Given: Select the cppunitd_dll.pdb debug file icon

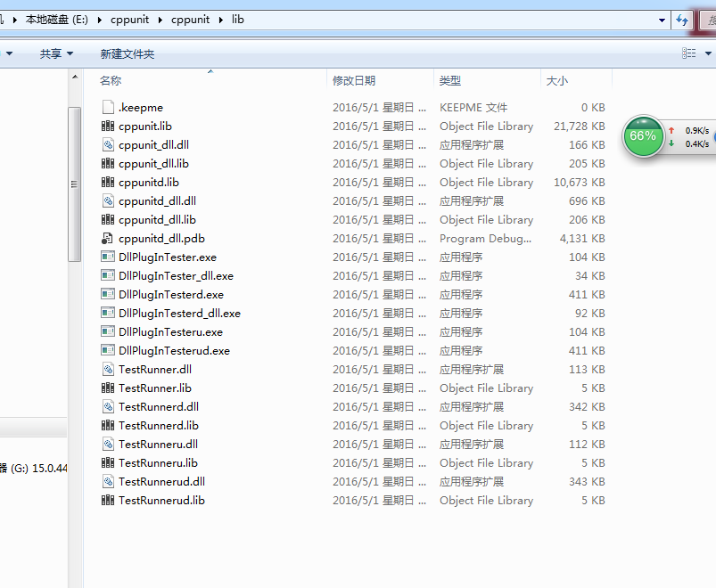Looking at the screenshot, I should [107, 238].
